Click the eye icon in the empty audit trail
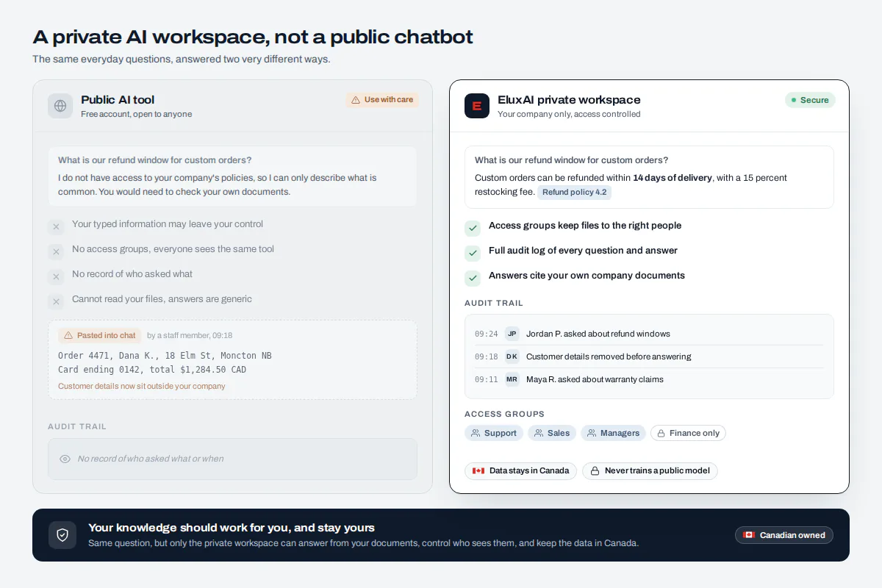 pyautogui.click(x=65, y=459)
